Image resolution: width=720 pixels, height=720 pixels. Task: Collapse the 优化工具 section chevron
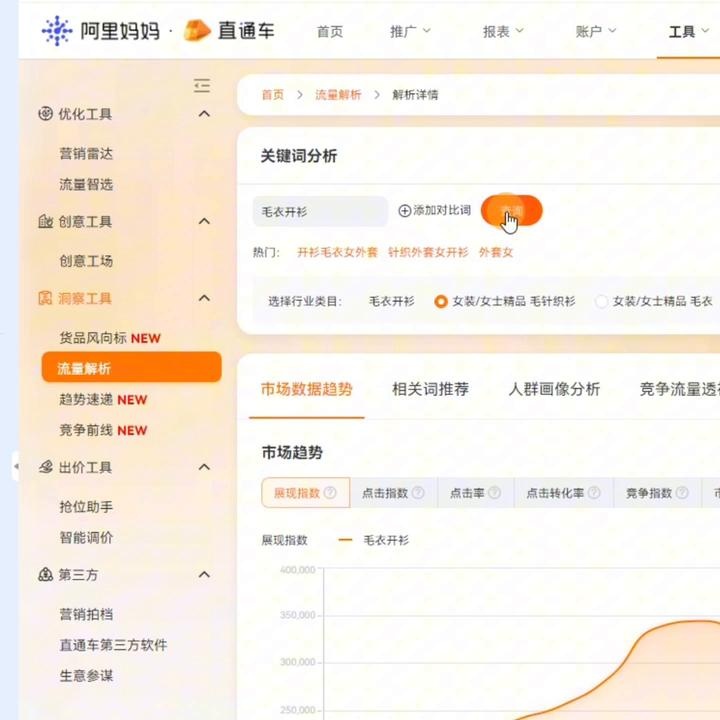(x=204, y=113)
